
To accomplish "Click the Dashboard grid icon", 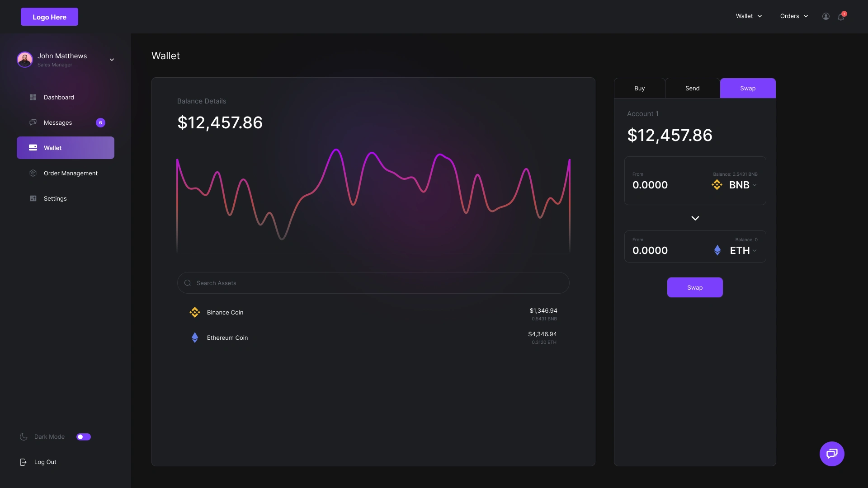I will [x=33, y=97].
